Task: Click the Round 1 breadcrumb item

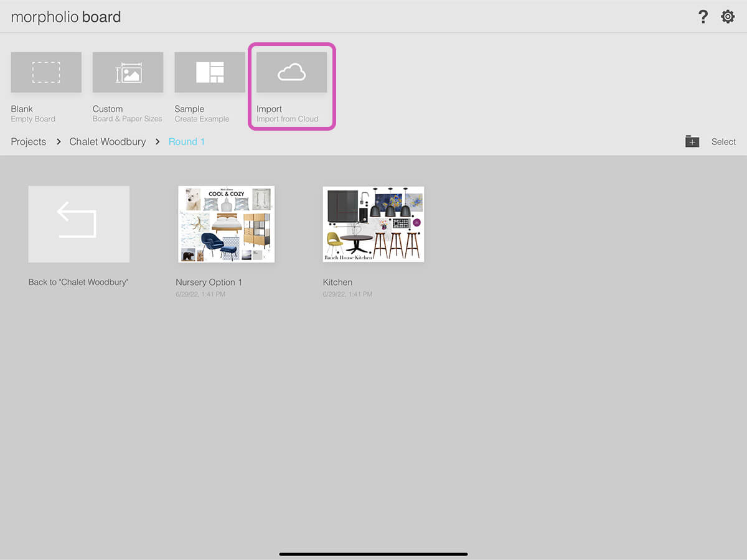Action: tap(187, 142)
